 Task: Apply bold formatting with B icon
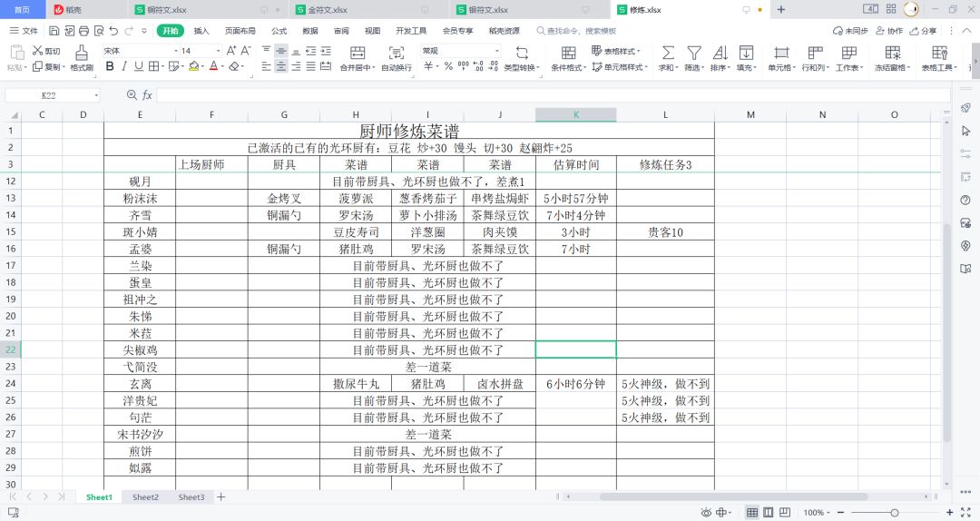point(110,66)
